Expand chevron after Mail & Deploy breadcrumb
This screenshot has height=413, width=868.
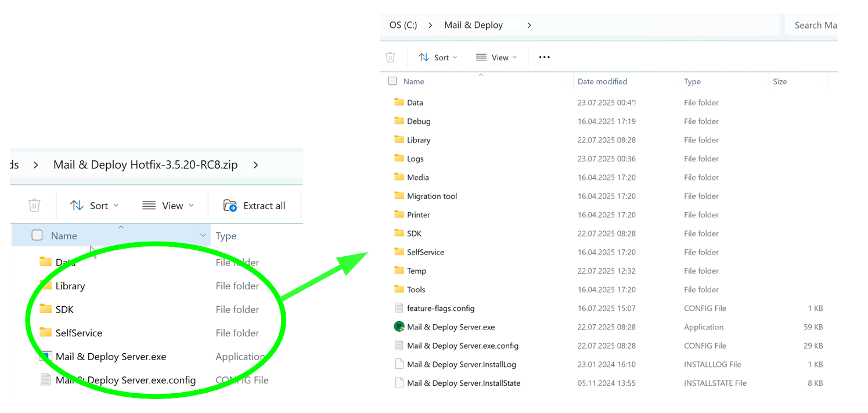[529, 25]
